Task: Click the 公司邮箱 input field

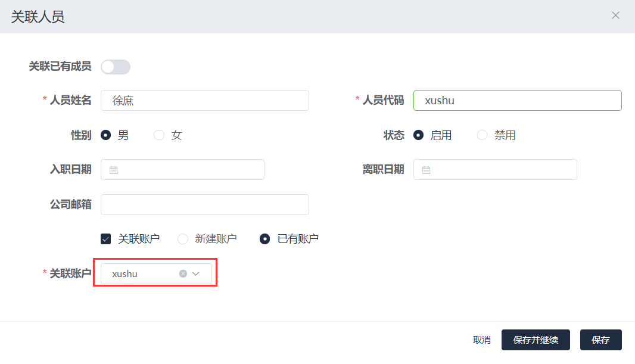Action: coord(205,204)
